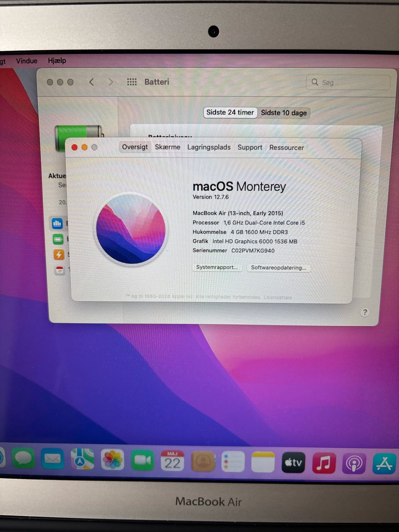Click the Softwareopdatering... button
The width and height of the screenshot is (399, 532).
pyautogui.click(x=278, y=268)
